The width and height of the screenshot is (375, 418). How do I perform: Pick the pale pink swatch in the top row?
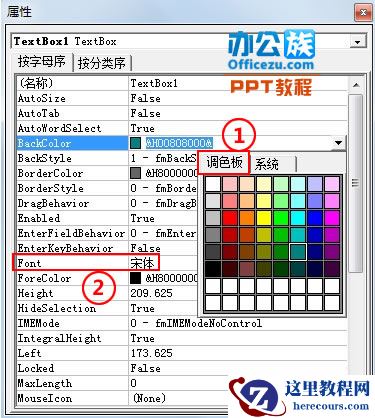point(230,184)
